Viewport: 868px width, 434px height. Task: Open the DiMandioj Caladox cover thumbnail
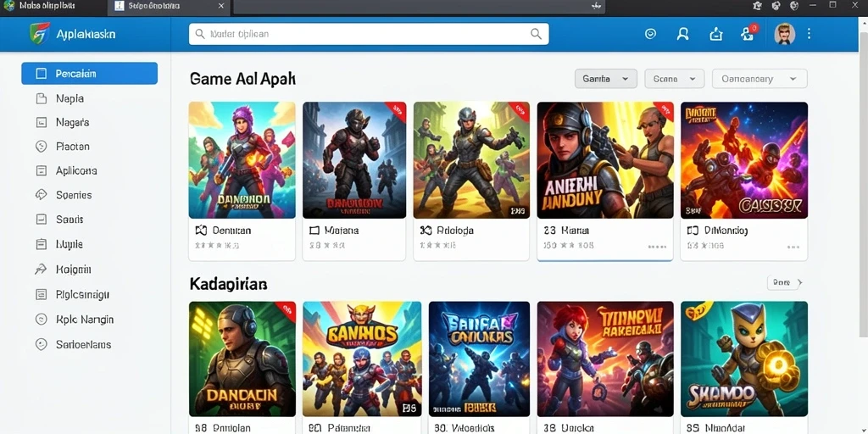click(x=744, y=160)
